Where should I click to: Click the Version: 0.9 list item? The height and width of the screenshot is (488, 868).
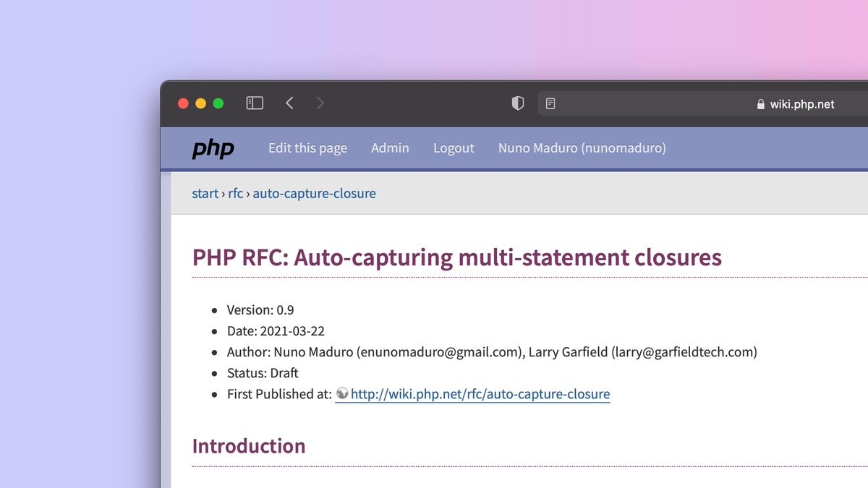(260, 310)
